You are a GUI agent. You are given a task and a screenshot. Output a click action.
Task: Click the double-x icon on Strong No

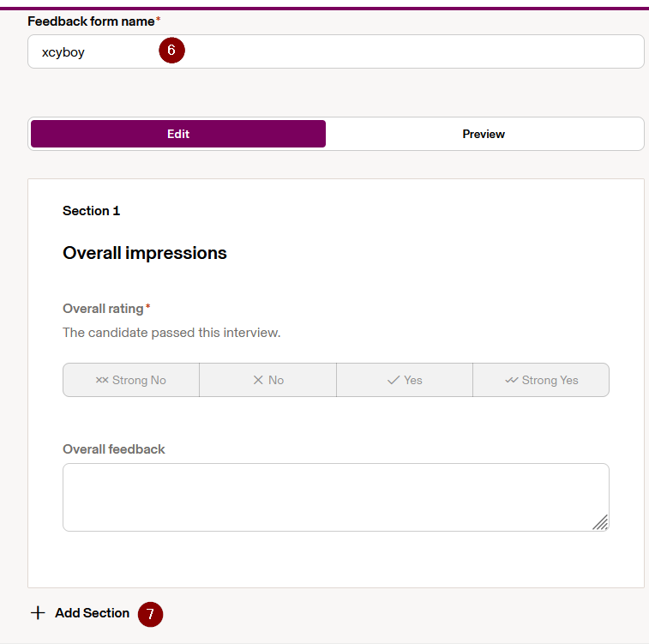[102, 380]
